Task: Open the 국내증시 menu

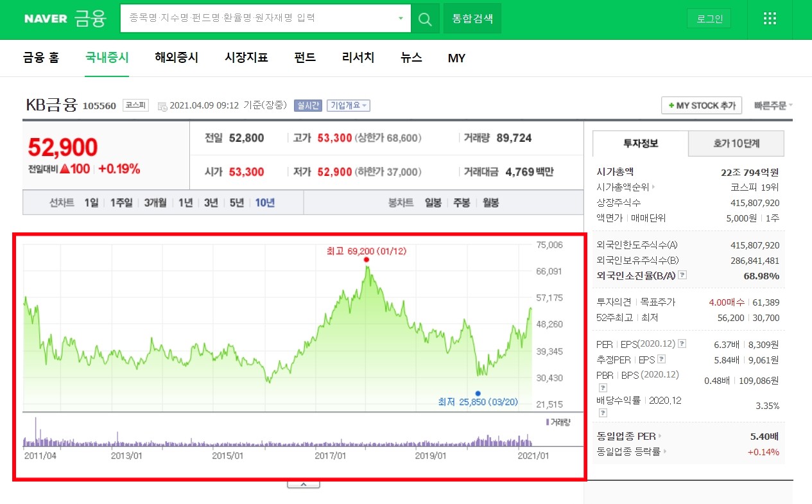Action: [107, 58]
